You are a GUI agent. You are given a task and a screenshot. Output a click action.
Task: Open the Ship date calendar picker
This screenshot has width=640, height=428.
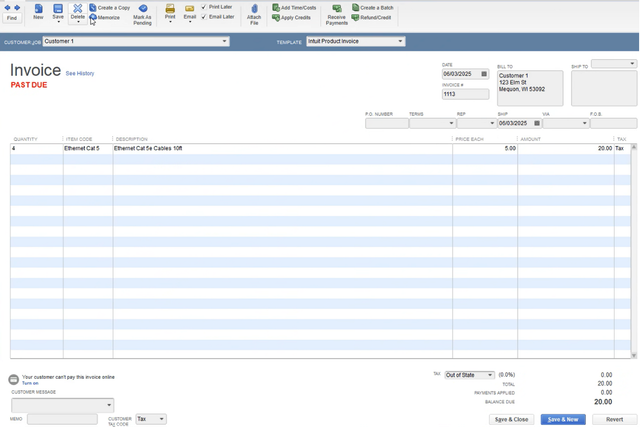click(x=537, y=123)
